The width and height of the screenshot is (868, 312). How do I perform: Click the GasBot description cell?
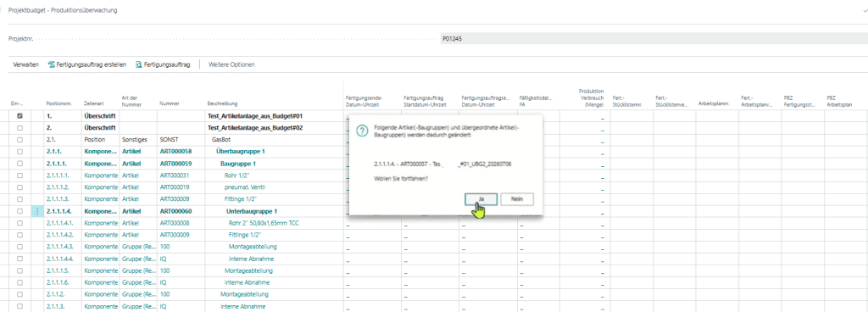[x=221, y=140]
